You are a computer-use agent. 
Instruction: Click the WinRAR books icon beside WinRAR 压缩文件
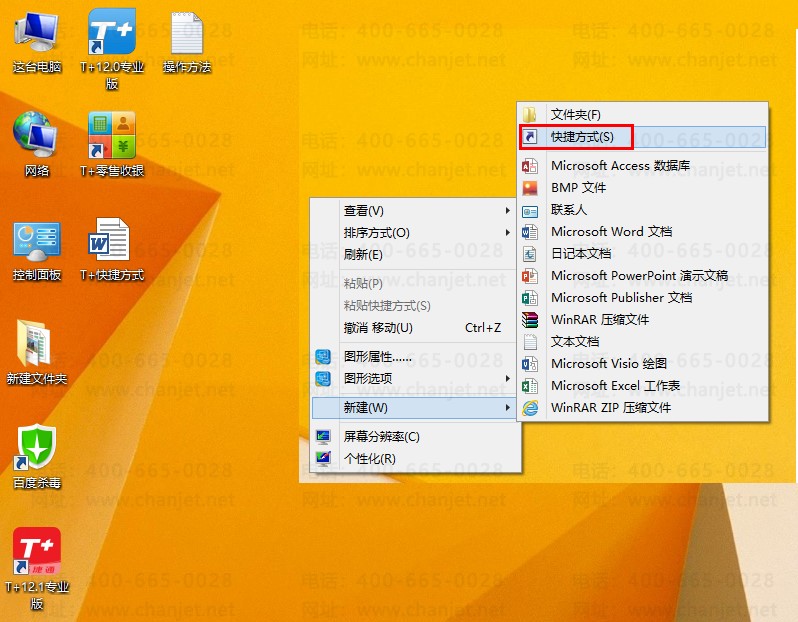point(530,320)
